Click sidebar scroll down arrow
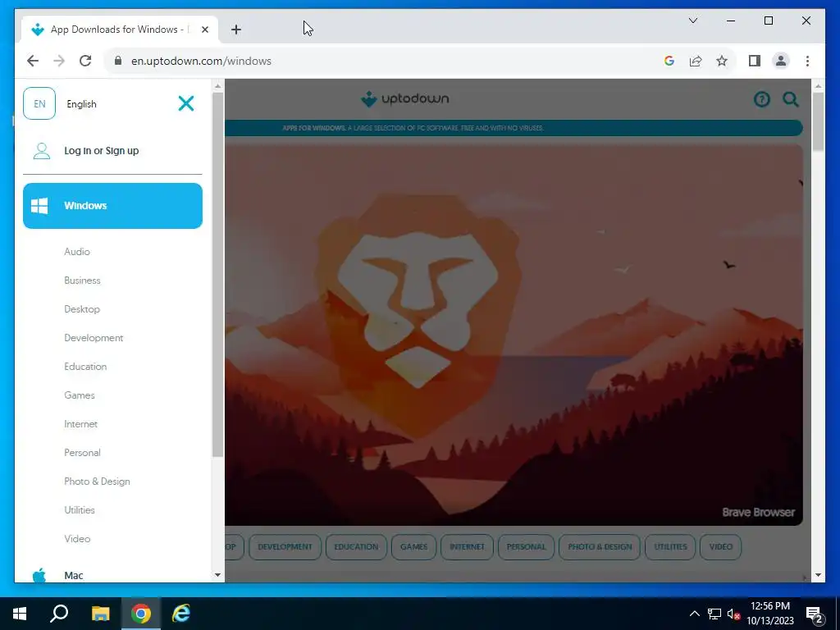This screenshot has height=630, width=840. point(217,575)
